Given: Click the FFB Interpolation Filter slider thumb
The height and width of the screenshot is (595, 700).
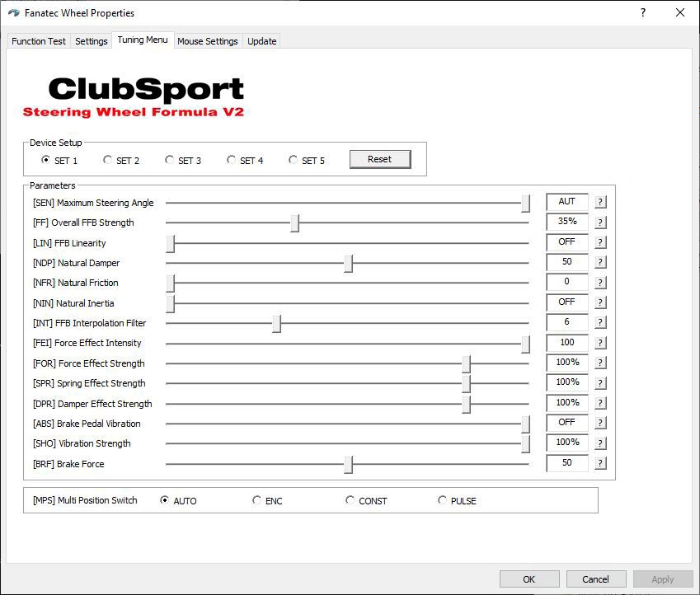Looking at the screenshot, I should [x=277, y=323].
